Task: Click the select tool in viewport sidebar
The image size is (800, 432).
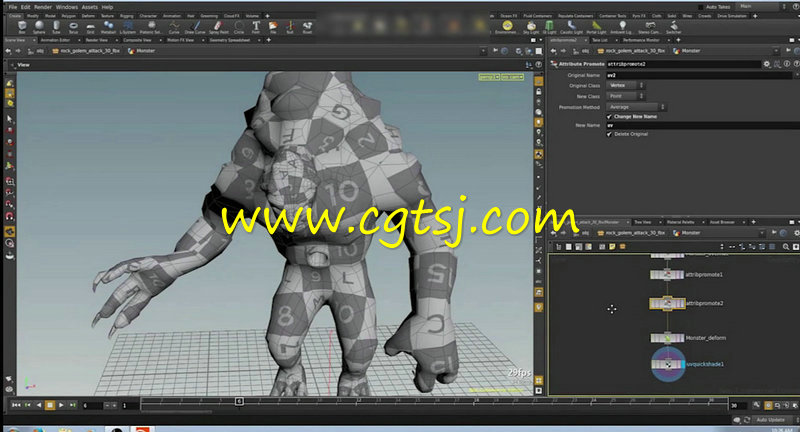Action: click(x=9, y=118)
